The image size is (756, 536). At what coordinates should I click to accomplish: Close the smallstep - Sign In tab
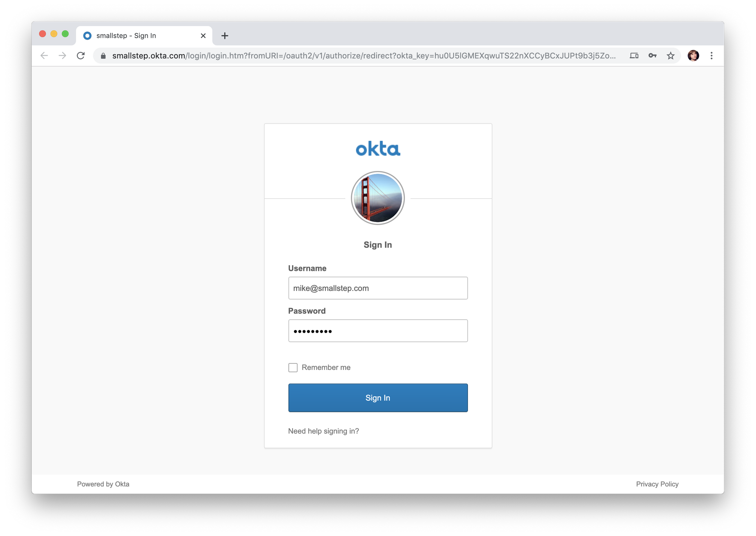click(x=203, y=36)
